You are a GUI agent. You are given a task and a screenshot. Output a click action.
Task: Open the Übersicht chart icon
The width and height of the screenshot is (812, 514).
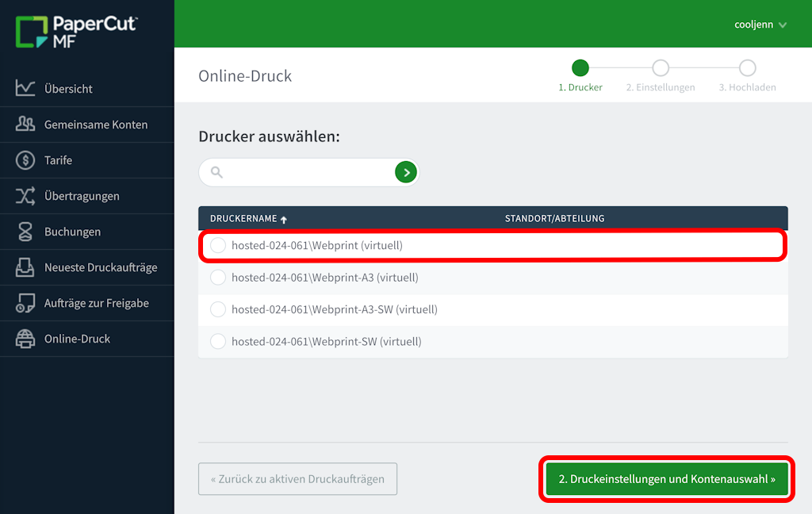[x=25, y=88]
